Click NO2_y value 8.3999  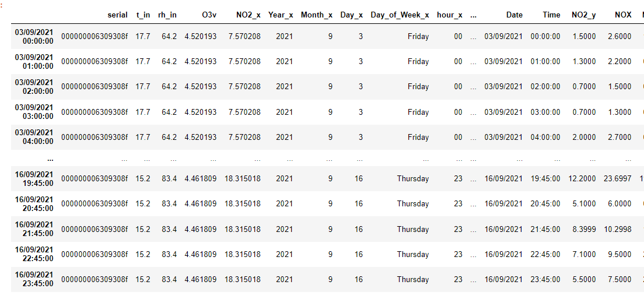(x=584, y=229)
